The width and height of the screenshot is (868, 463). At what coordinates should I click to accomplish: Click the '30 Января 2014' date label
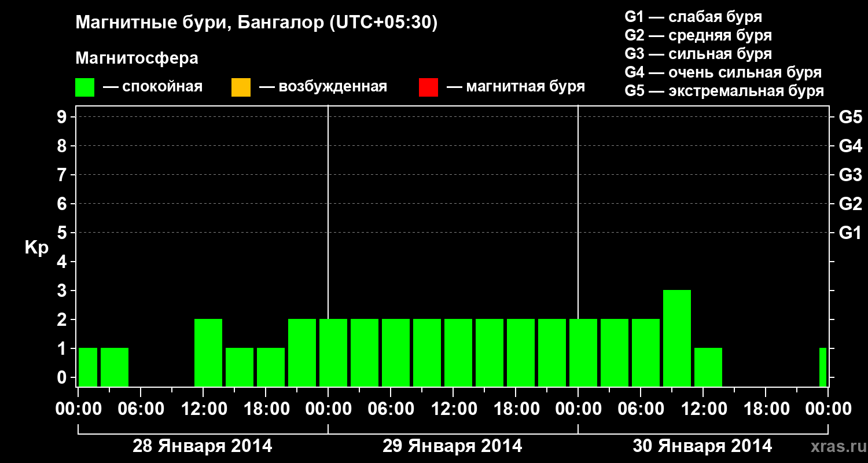click(x=703, y=446)
